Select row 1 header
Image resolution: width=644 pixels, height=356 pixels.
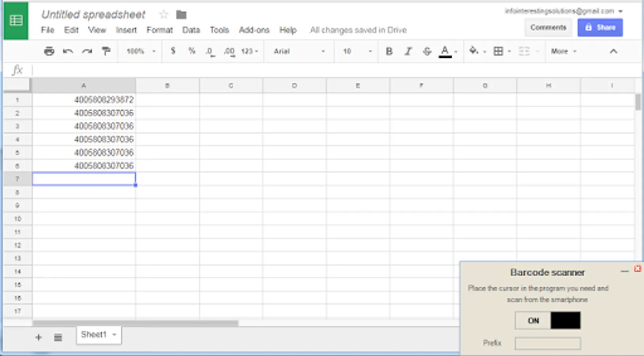(x=17, y=100)
